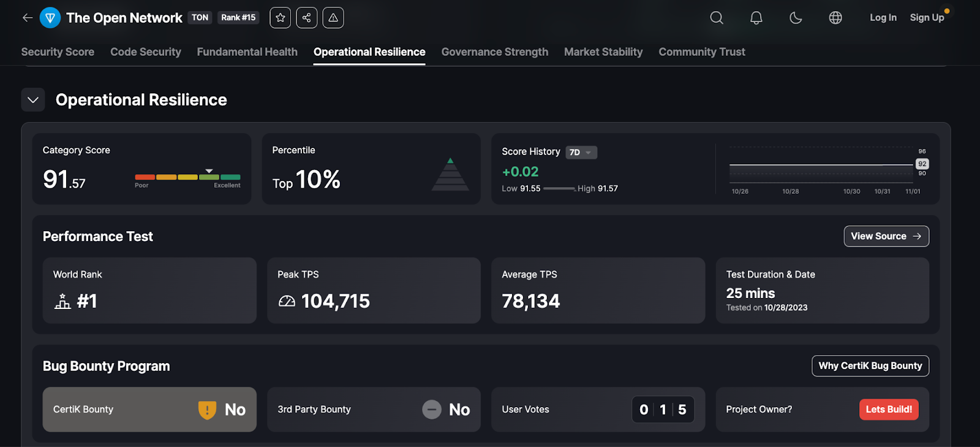Add project to favorites with star icon
The image size is (980, 447).
tap(281, 18)
